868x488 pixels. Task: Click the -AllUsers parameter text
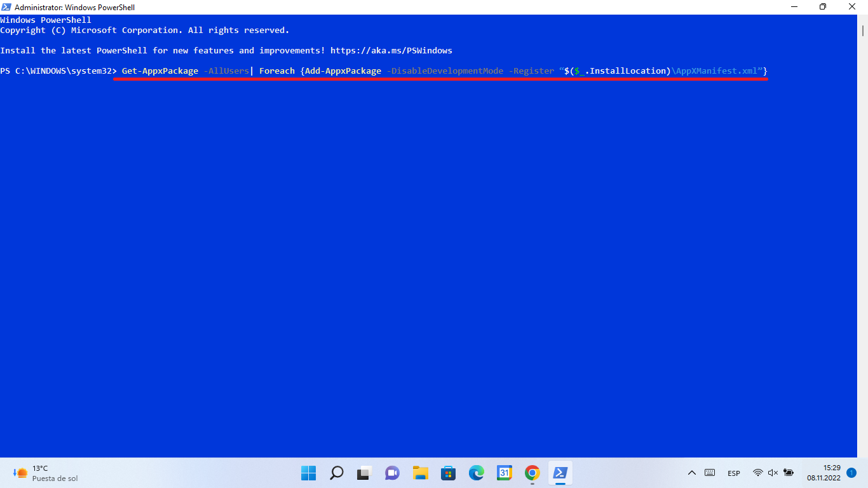(x=226, y=71)
